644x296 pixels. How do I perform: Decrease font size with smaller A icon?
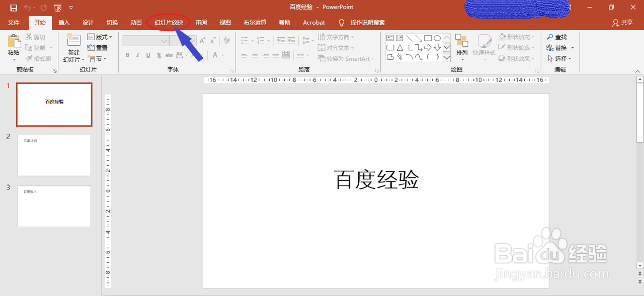click(212, 41)
